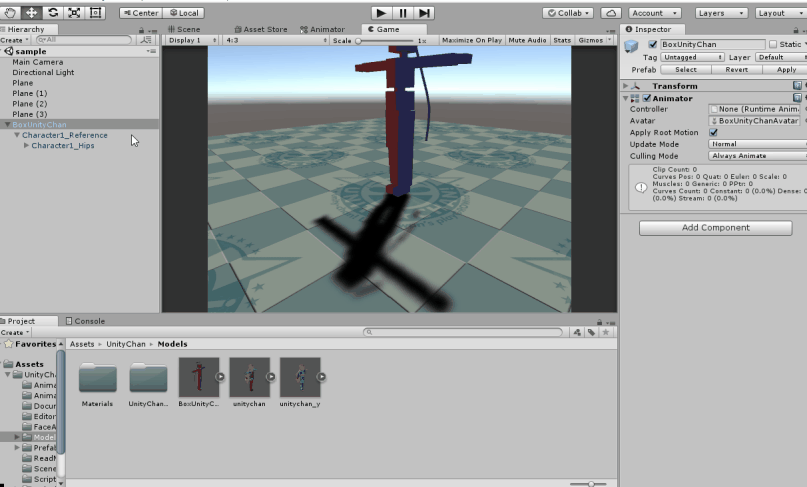Start Play mode

(381, 13)
